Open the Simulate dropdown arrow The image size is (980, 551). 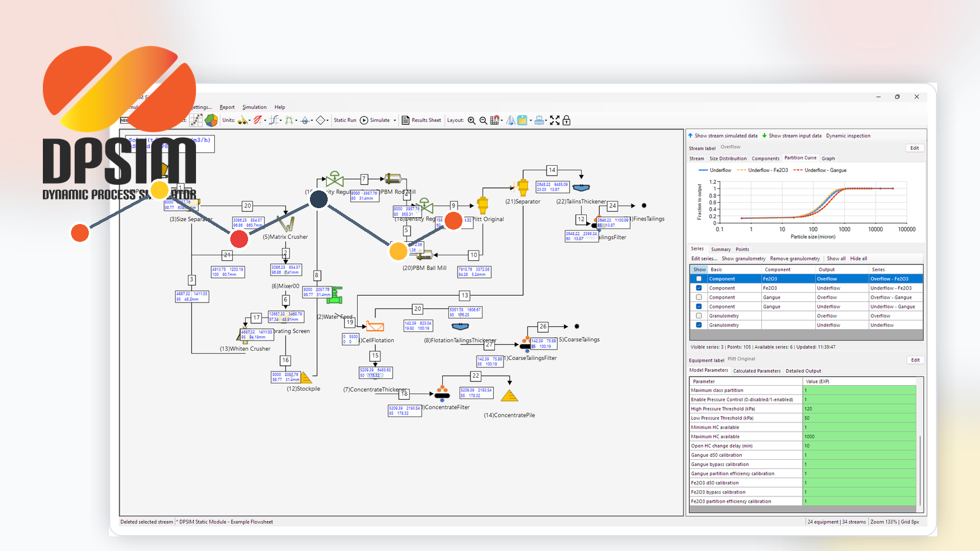pyautogui.click(x=395, y=121)
